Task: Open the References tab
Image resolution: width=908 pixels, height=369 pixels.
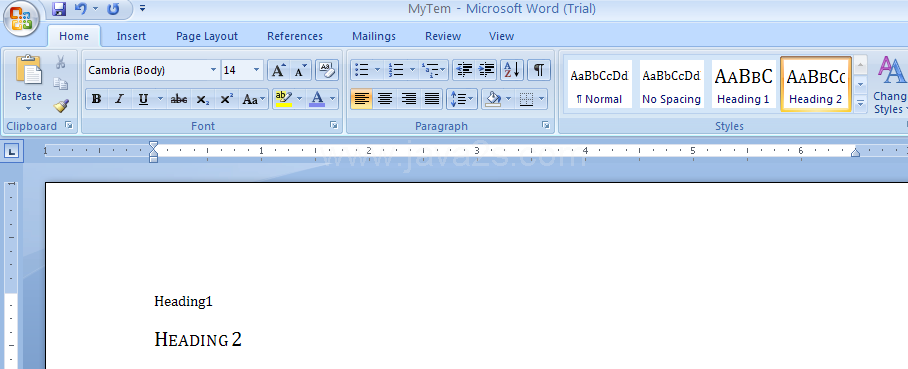Action: click(295, 36)
